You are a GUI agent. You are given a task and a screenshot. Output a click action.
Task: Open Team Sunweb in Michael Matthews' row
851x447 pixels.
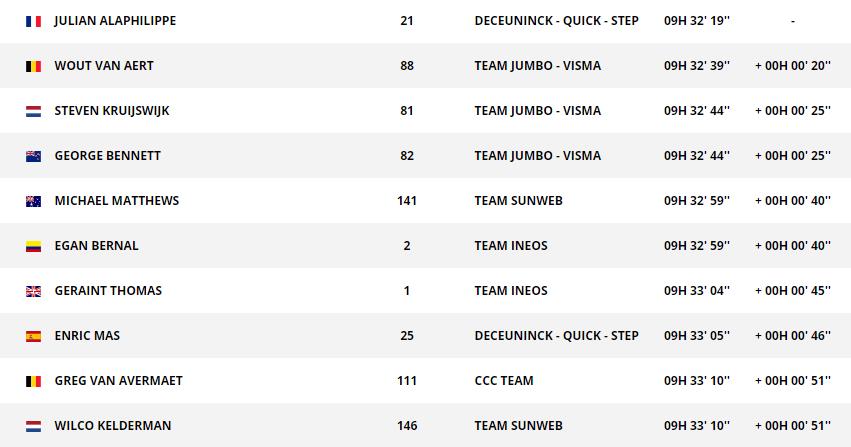(x=518, y=201)
